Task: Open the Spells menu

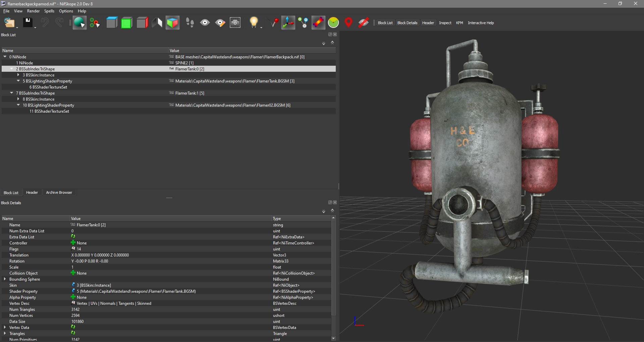Action: pyautogui.click(x=49, y=11)
